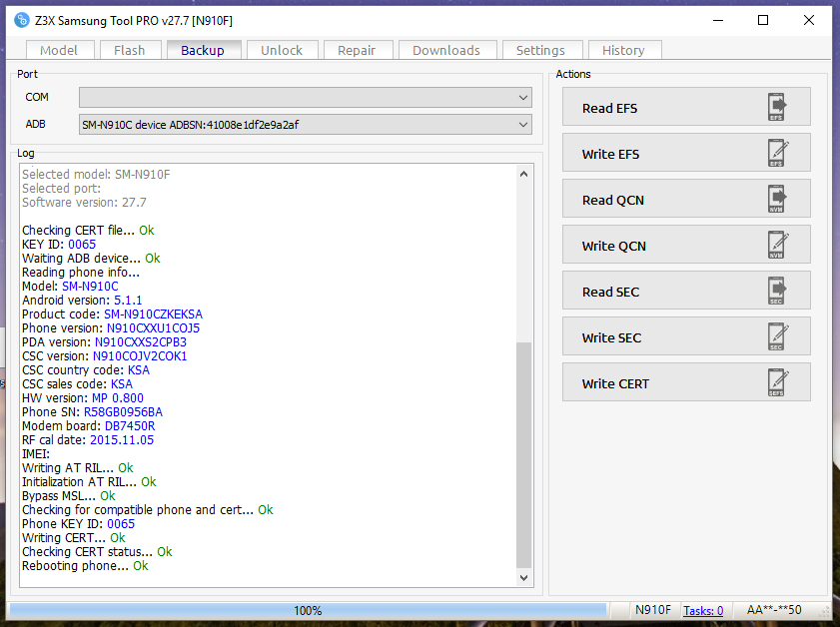Click the Rebooting phone... Ok line
840x627 pixels.
pos(85,565)
